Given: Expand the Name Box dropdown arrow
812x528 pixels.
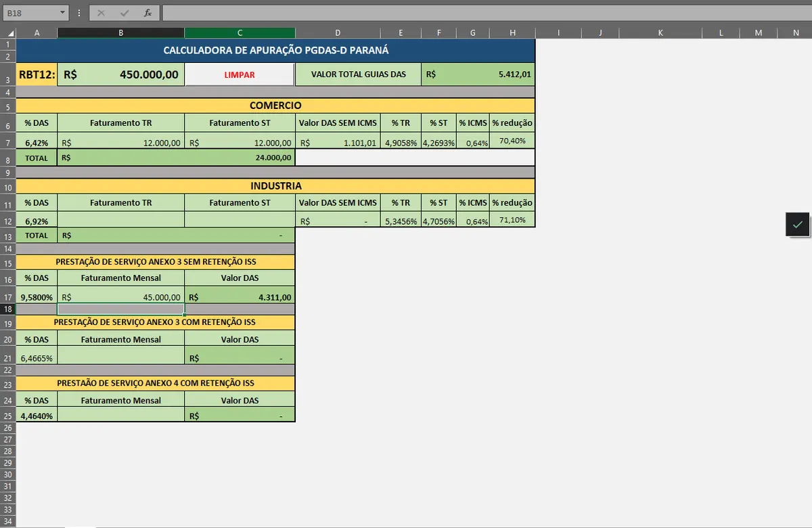Looking at the screenshot, I should pyautogui.click(x=62, y=13).
